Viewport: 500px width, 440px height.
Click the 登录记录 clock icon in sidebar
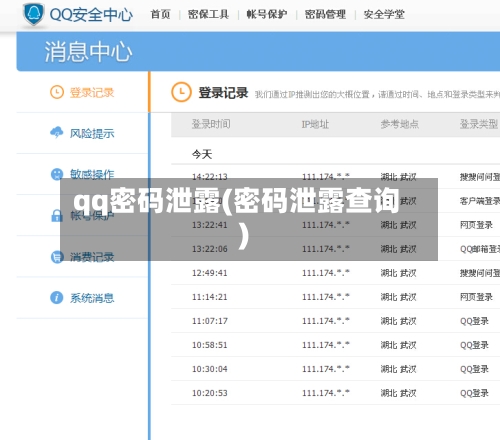(x=57, y=92)
